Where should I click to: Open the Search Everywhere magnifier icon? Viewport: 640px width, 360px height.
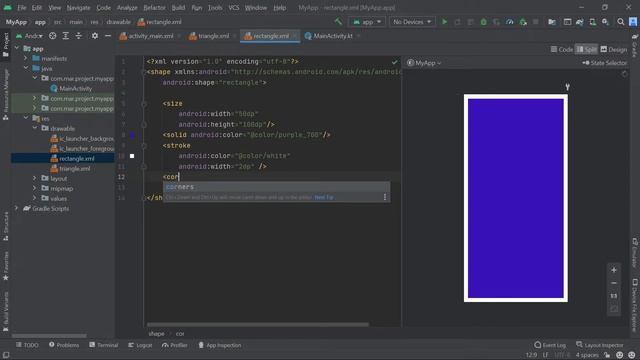(x=620, y=22)
